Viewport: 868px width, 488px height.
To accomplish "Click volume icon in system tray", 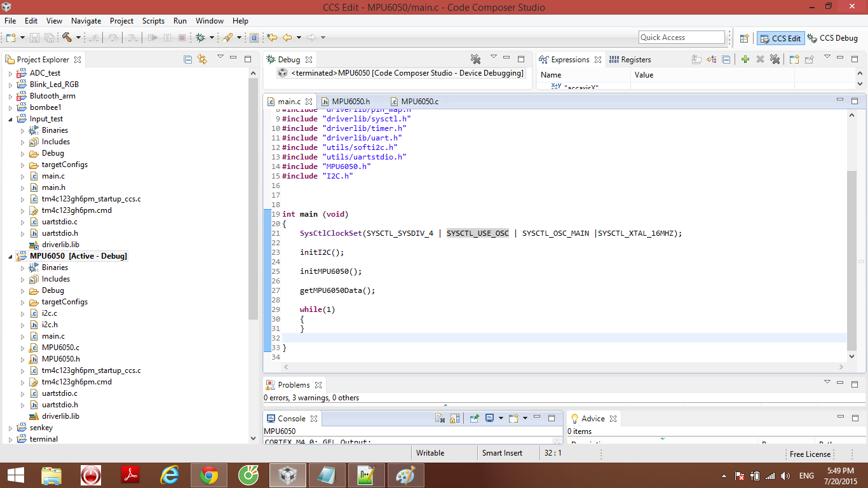I will coord(785,475).
